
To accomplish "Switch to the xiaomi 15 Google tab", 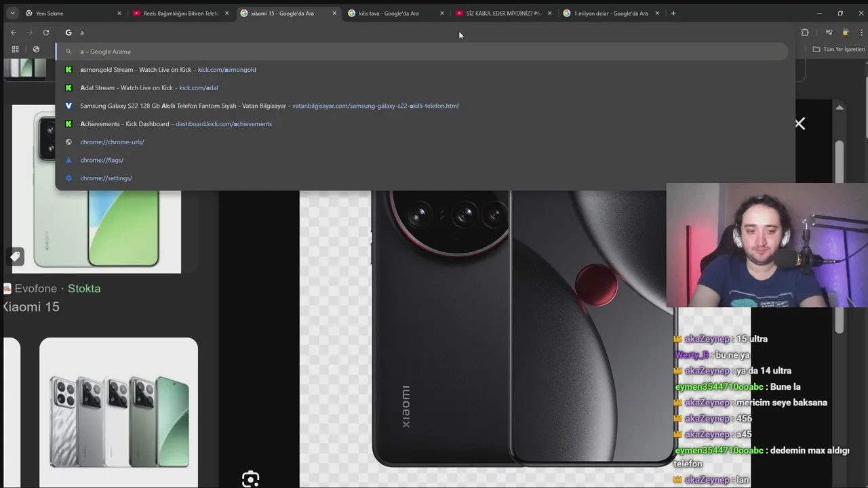I will pos(288,13).
